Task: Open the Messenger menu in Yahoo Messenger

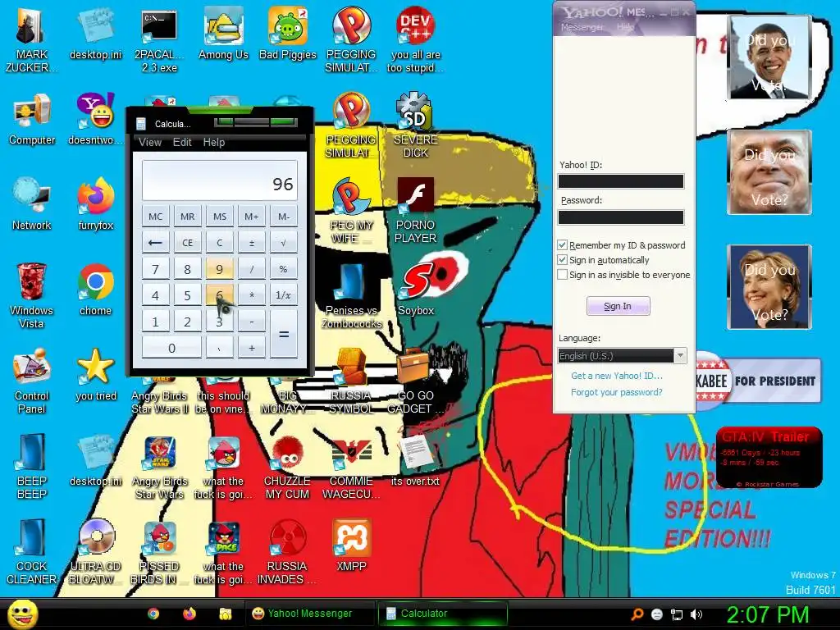Action: pyautogui.click(x=582, y=27)
